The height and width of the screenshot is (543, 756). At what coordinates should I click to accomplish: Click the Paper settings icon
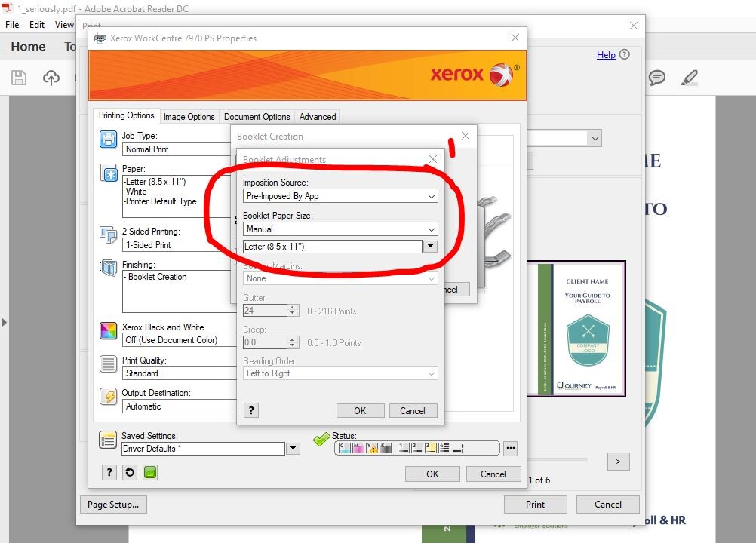click(x=109, y=173)
